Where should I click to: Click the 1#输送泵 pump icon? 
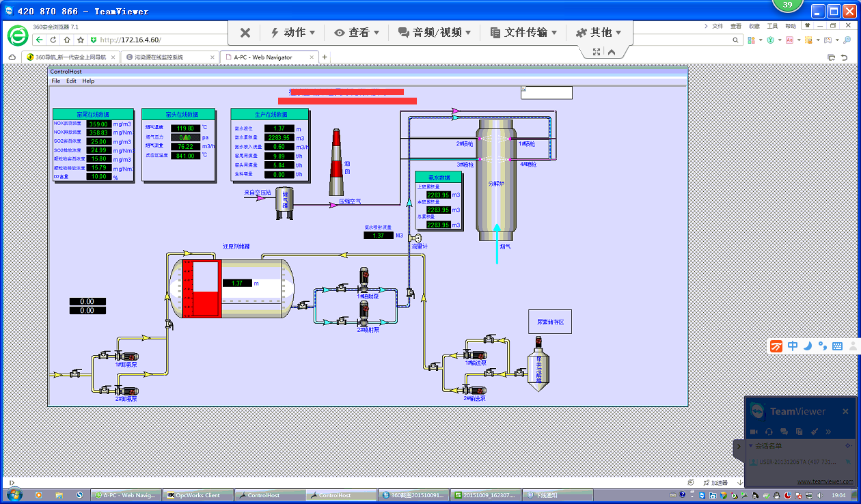tap(475, 354)
